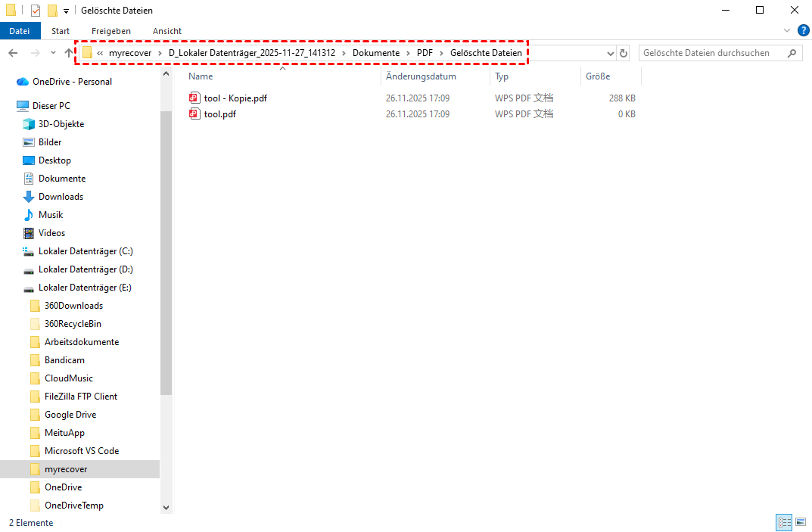Expand the address bar history dropdown

pos(611,54)
